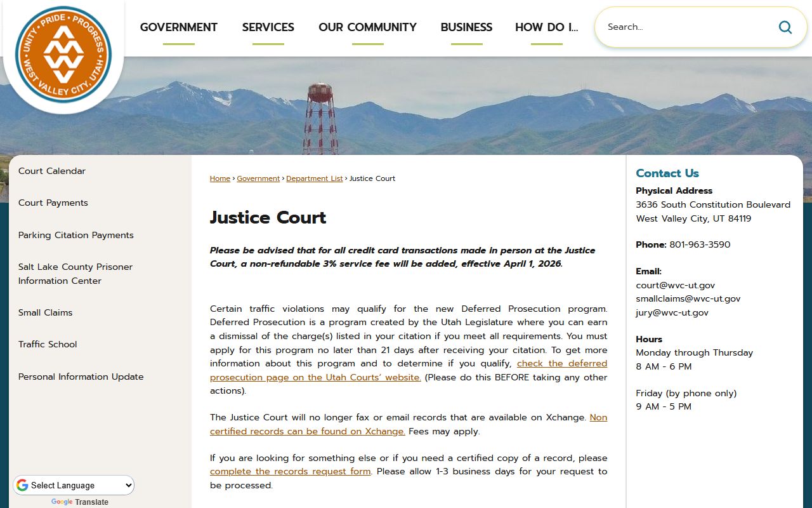Click the Justice Court page heading
The image size is (812, 508).
tap(268, 217)
